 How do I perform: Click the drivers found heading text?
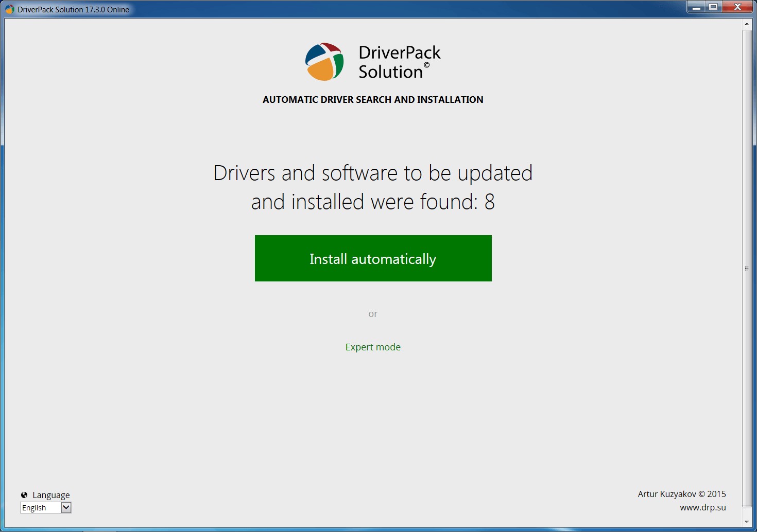[x=373, y=187]
